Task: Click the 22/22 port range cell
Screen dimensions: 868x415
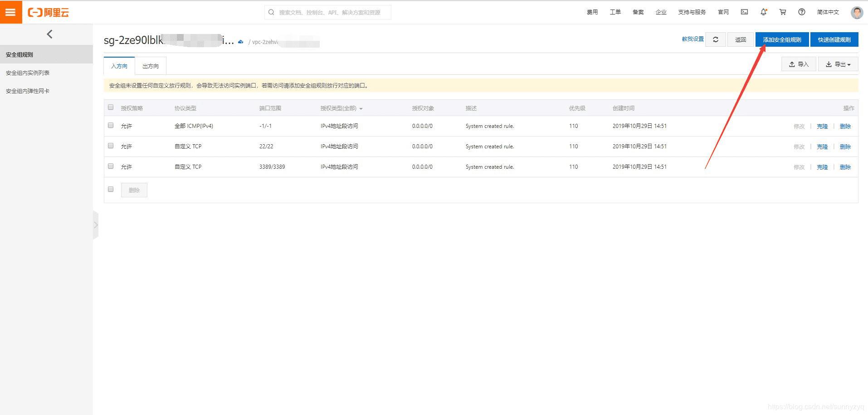Action: coord(266,146)
